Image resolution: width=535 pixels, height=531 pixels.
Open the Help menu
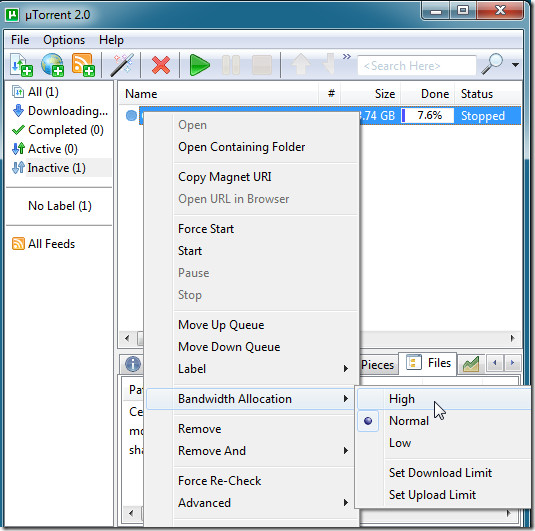click(x=111, y=40)
